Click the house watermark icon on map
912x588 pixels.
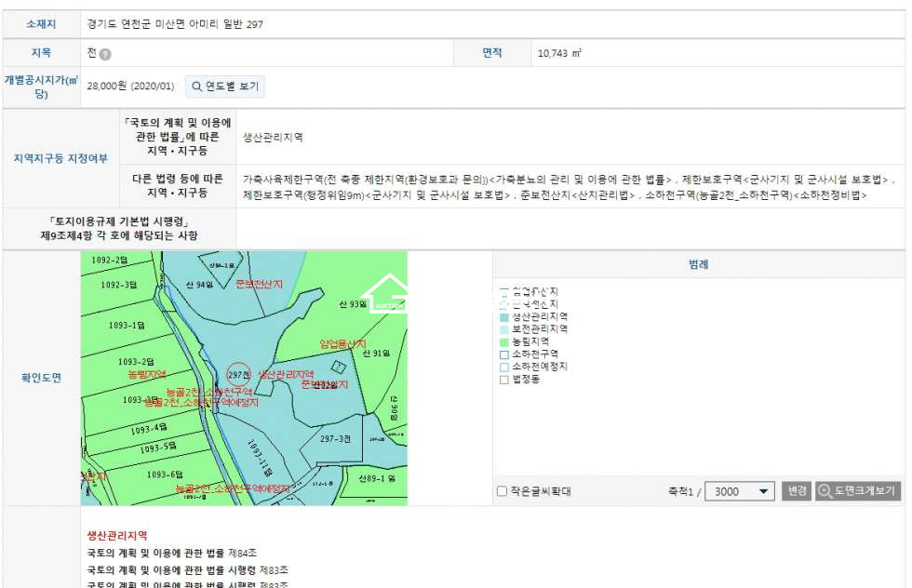[x=383, y=295]
